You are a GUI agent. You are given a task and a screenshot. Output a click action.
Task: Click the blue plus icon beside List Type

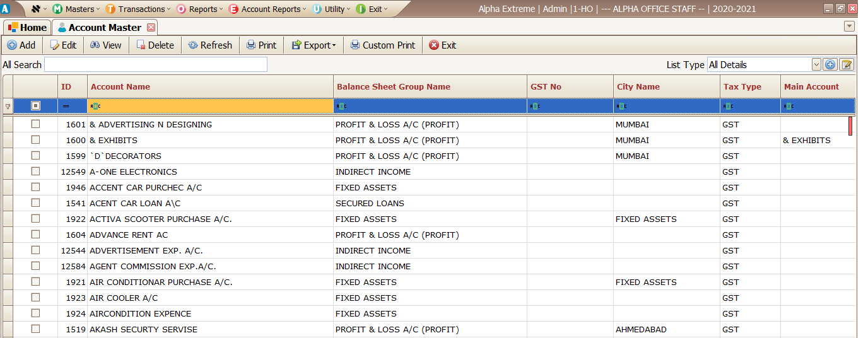tap(830, 64)
